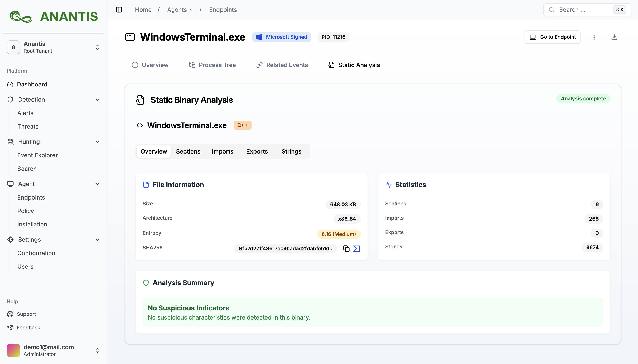The width and height of the screenshot is (638, 364).
Task: Collapse the Agent section chevron
Action: click(x=97, y=184)
